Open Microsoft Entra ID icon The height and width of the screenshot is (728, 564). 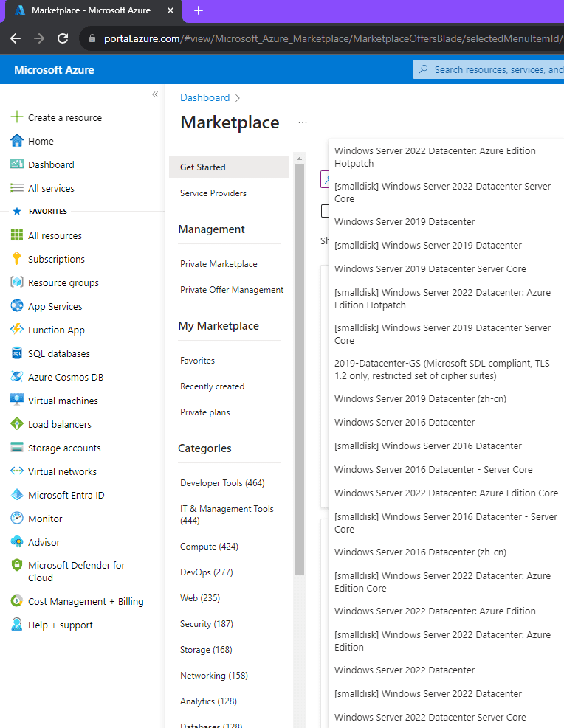pyautogui.click(x=17, y=495)
